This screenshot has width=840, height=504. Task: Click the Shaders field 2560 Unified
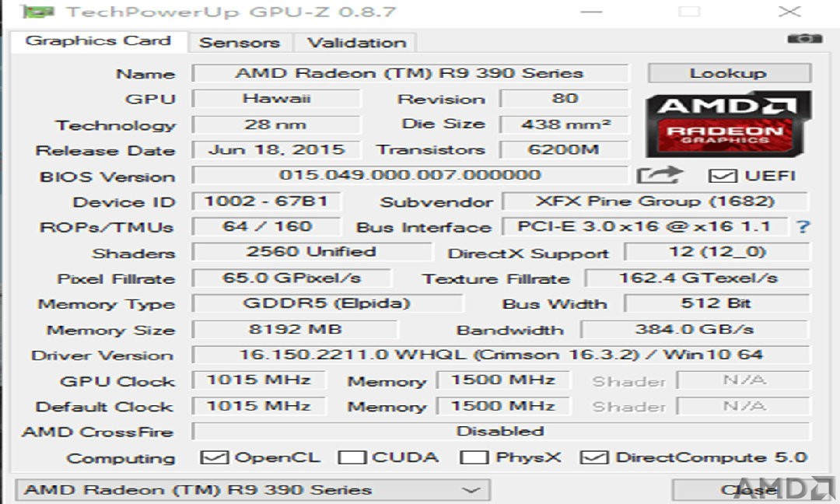click(x=311, y=252)
